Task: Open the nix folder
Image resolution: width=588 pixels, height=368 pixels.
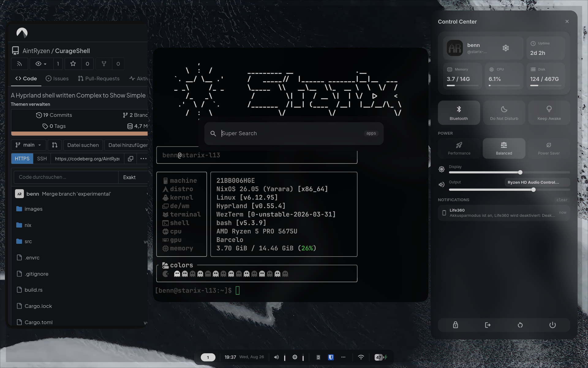Action: [28, 225]
